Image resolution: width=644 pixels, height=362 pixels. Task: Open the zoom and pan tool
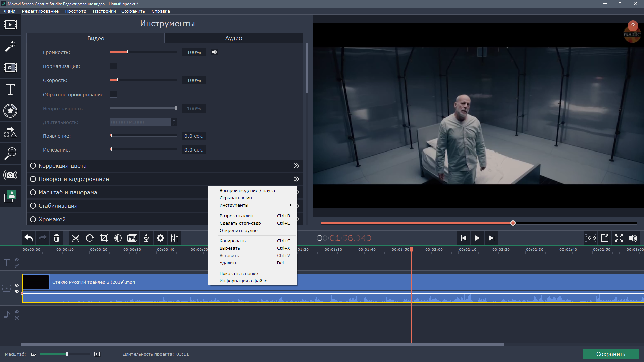(10, 154)
